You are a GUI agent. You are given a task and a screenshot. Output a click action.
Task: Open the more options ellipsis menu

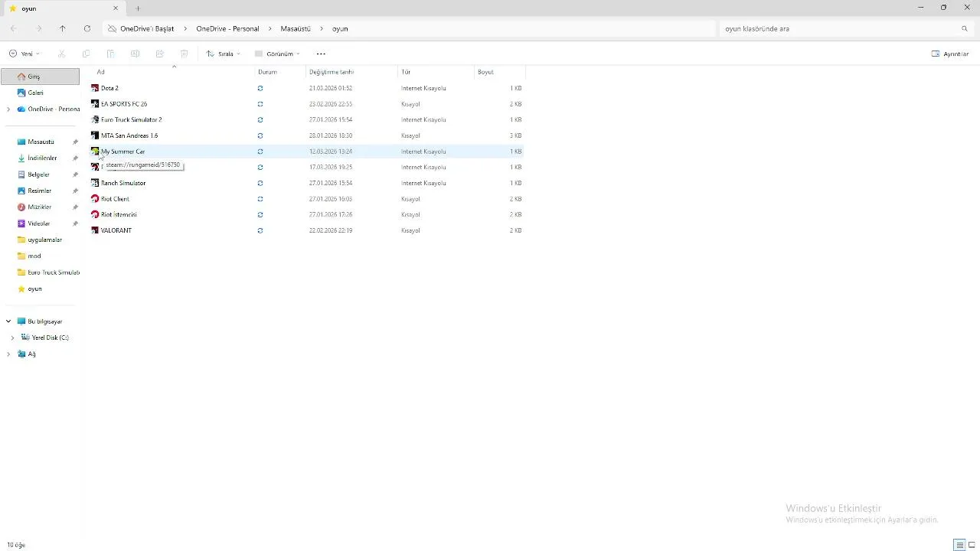pyautogui.click(x=321, y=54)
